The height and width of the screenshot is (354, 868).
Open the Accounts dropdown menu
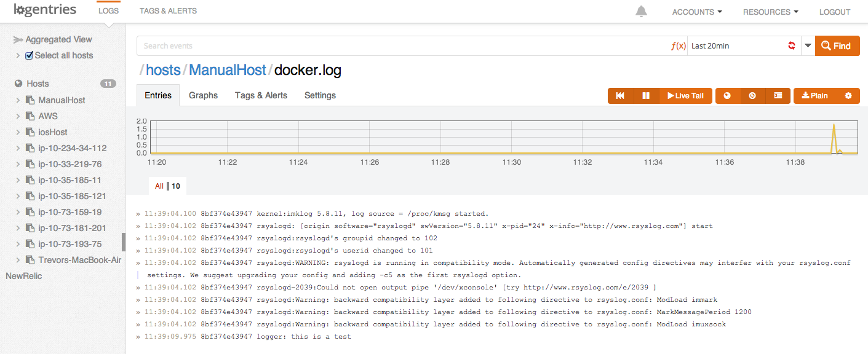(x=696, y=12)
